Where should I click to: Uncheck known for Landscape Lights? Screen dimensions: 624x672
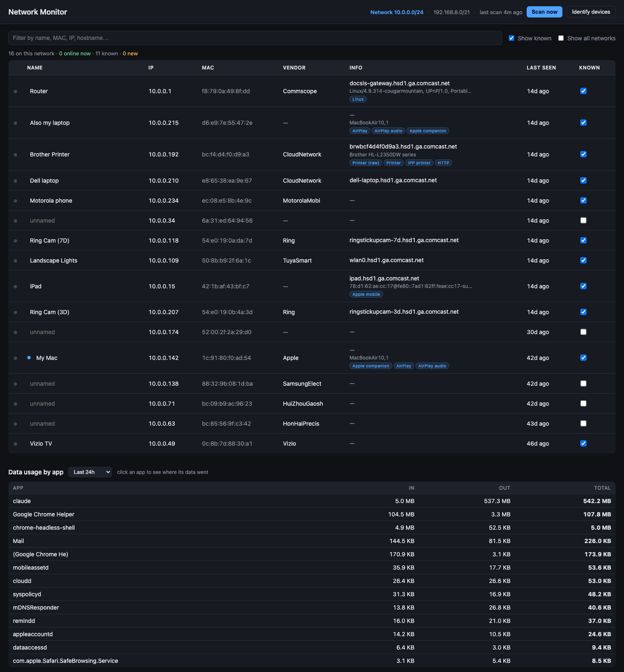pyautogui.click(x=583, y=260)
